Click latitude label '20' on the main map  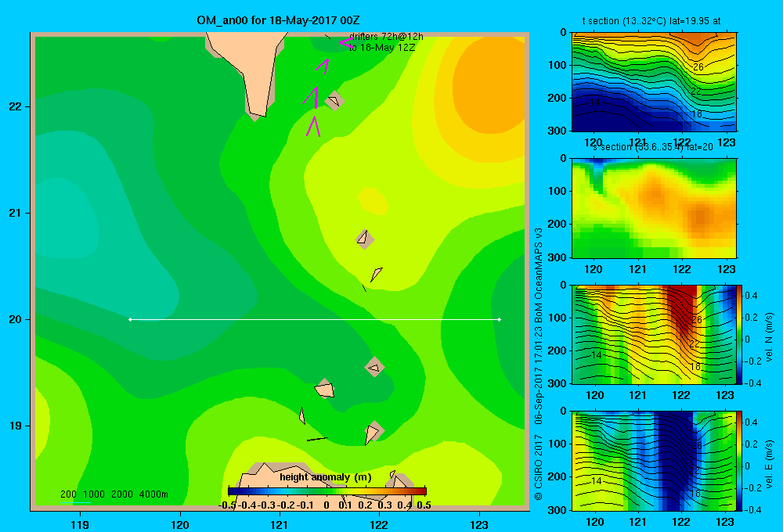pyautogui.click(x=16, y=319)
